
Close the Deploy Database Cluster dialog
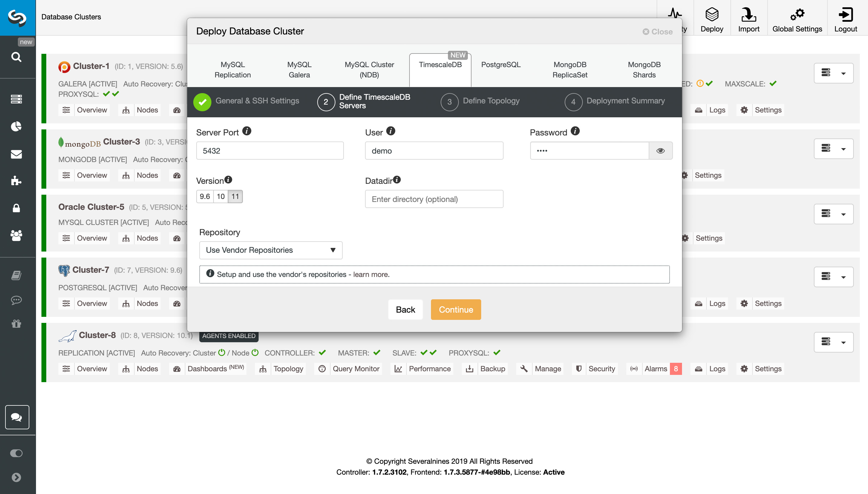coord(657,31)
